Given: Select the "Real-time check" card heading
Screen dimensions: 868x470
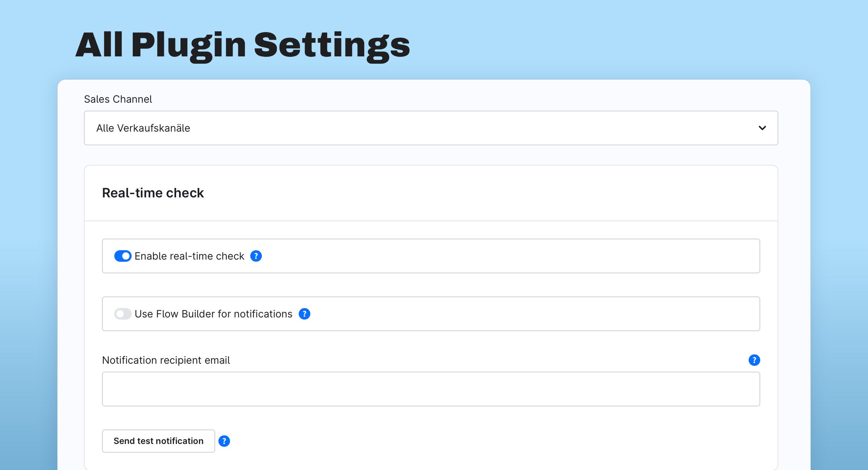Looking at the screenshot, I should point(153,193).
